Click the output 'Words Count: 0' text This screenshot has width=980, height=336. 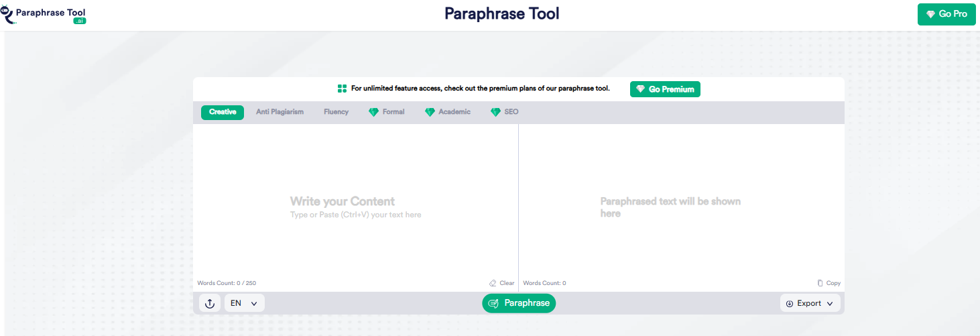(x=544, y=283)
